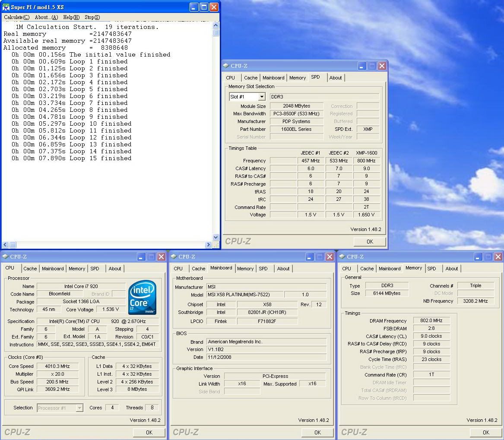Click the DRAM Frequency value 802.0 MHz
This screenshot has width=504, height=440.
(431, 320)
